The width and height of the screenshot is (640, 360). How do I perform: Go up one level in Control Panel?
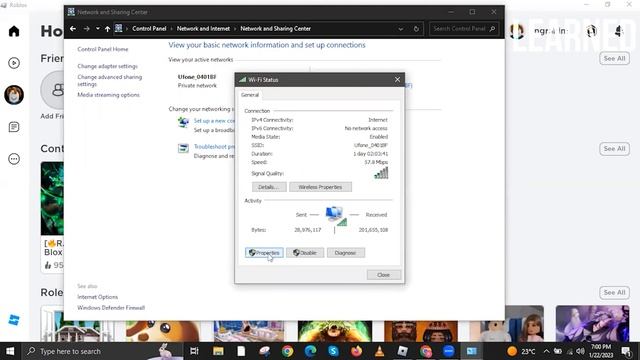point(107,29)
